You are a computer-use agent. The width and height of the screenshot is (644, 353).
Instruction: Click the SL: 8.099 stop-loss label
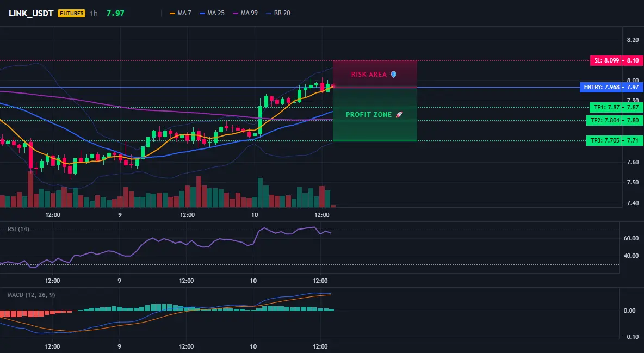coord(606,60)
